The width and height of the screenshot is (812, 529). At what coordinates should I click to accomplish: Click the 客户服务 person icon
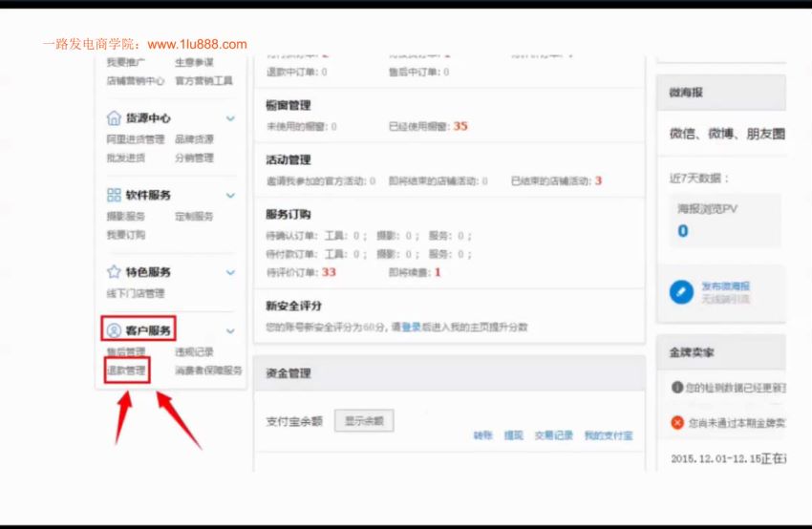point(114,330)
